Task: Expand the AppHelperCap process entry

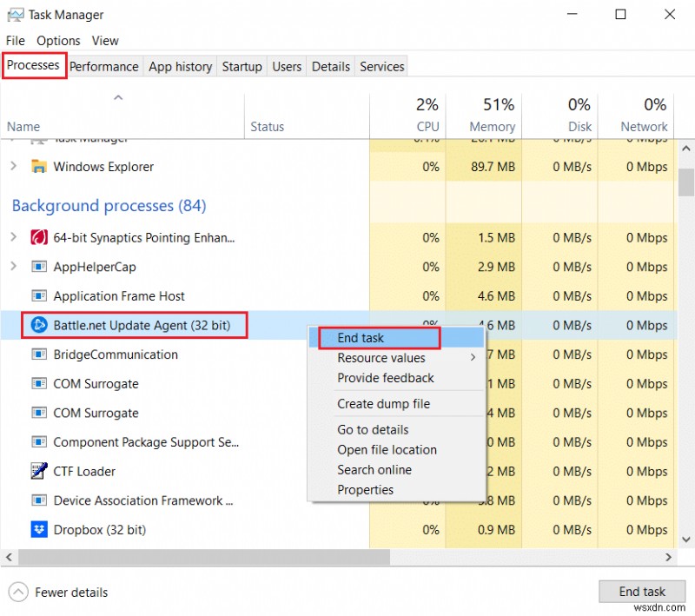Action: coord(13,267)
